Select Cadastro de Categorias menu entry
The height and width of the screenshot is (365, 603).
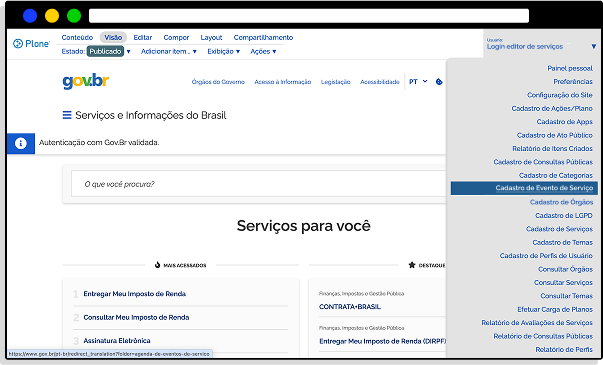556,175
